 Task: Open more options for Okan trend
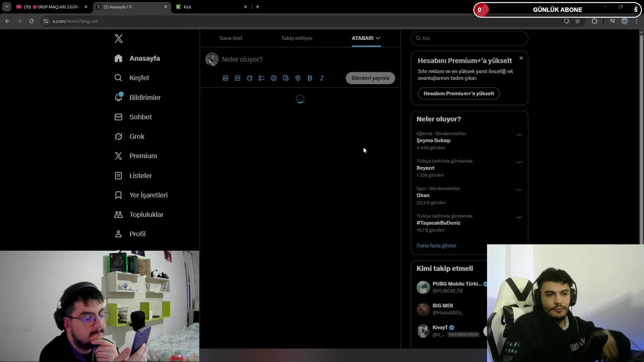(519, 190)
